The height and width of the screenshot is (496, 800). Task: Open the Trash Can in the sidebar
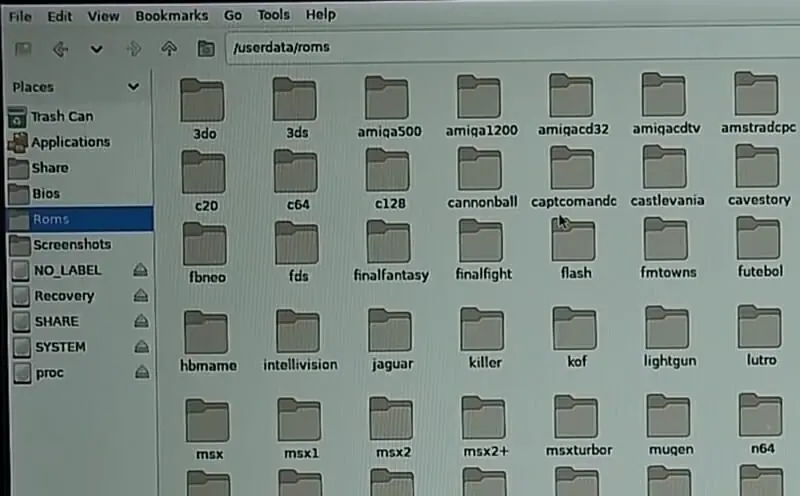coord(60,116)
